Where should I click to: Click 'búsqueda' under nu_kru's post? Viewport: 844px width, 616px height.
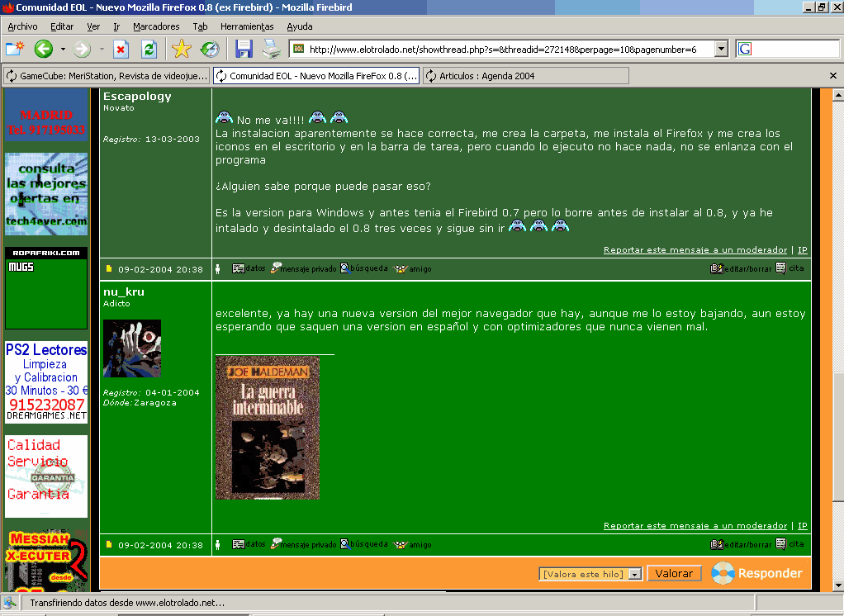point(364,544)
